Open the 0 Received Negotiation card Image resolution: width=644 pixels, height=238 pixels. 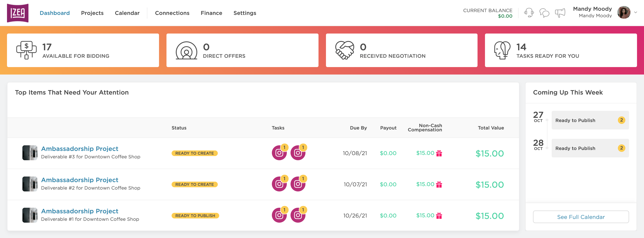coord(402,50)
